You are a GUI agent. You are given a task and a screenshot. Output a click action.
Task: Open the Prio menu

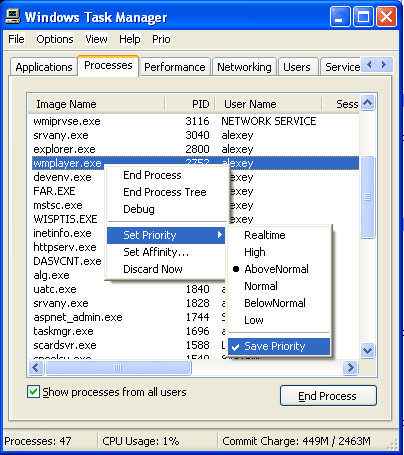(x=161, y=39)
